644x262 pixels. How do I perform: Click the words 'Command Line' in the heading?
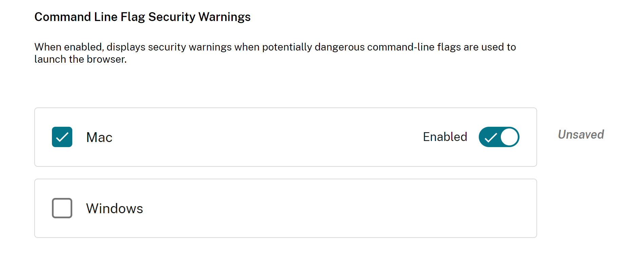pos(76,17)
